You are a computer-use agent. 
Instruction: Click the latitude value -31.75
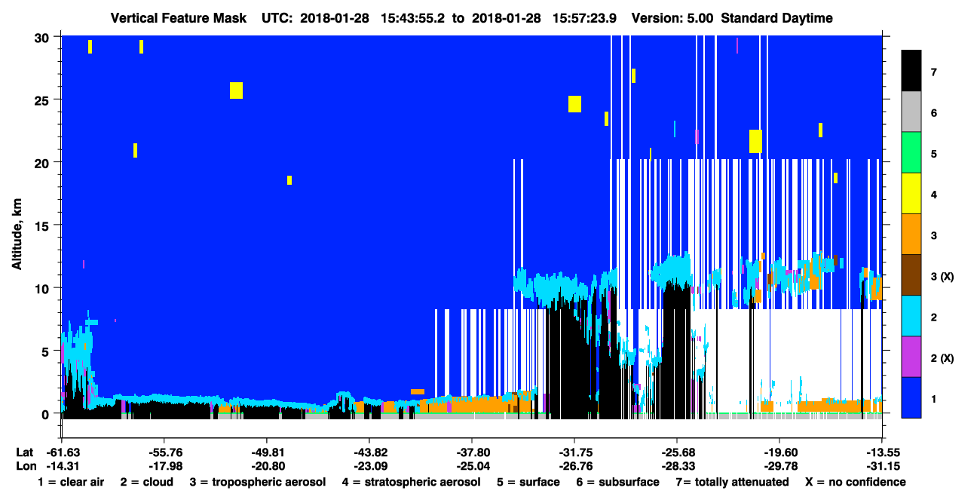[x=574, y=452]
